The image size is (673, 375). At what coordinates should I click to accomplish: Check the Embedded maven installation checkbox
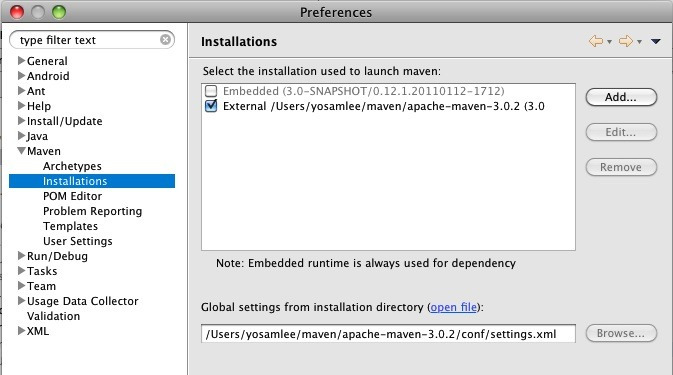(211, 91)
